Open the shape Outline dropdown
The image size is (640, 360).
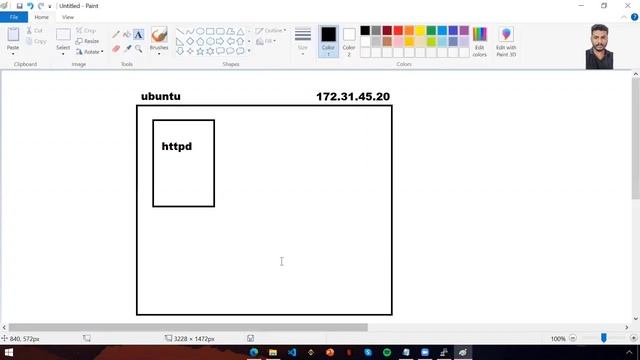[271, 31]
